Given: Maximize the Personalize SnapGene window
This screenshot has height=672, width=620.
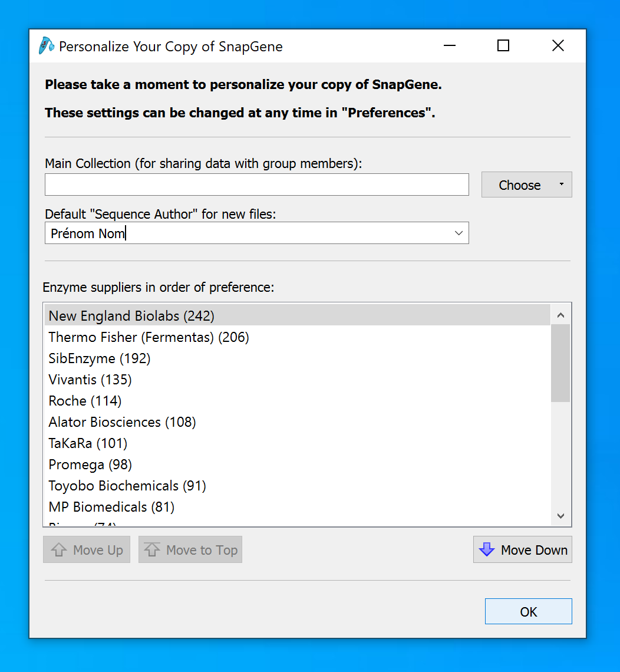Looking at the screenshot, I should (503, 46).
